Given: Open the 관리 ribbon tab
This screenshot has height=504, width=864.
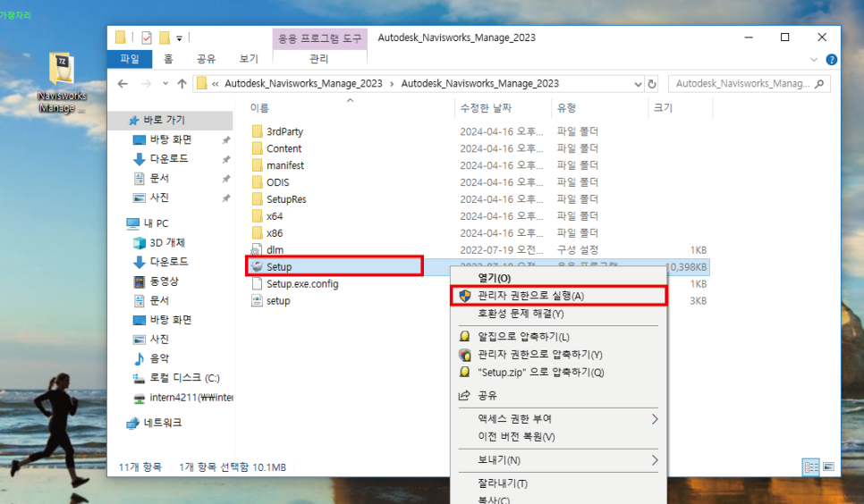Looking at the screenshot, I should 319,59.
